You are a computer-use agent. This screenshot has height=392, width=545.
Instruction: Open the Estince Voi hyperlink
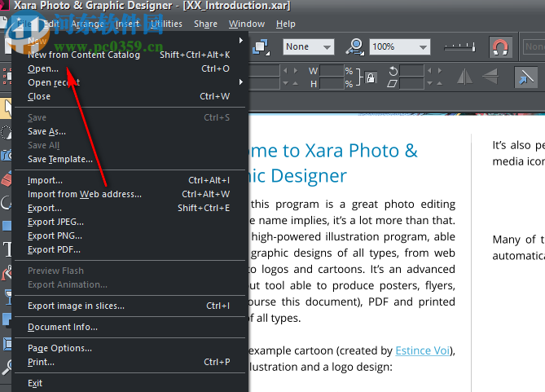click(423, 350)
